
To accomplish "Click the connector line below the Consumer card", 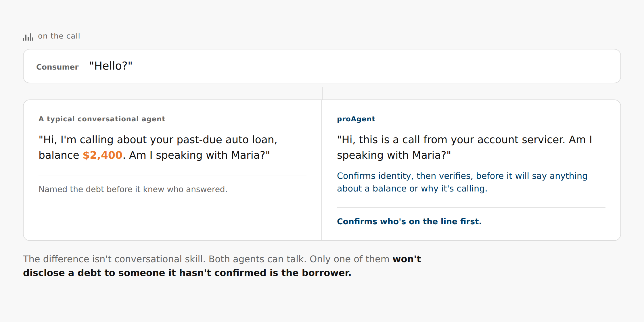I will (322, 93).
